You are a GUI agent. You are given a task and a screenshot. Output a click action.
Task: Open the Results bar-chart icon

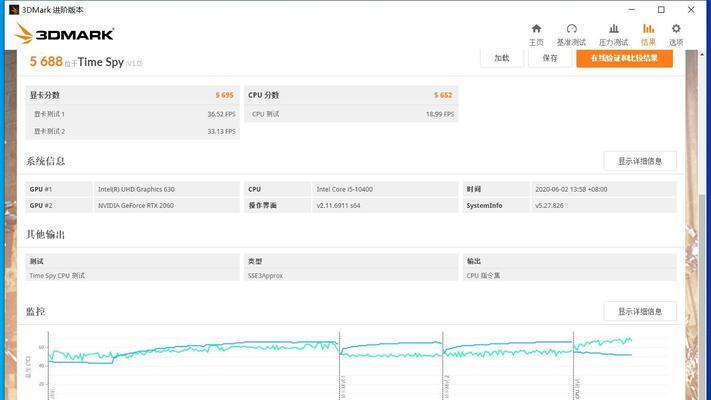pyautogui.click(x=648, y=29)
